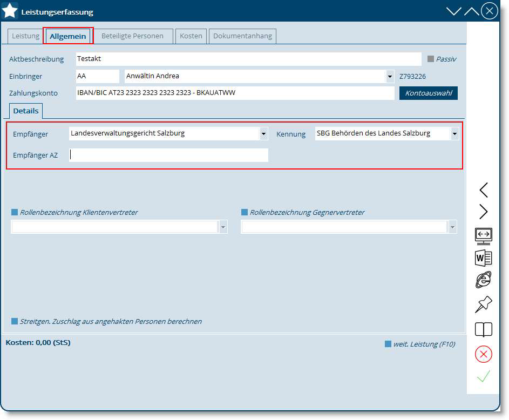Open the book help icon
Screen dimensions: 509x420
tap(483, 329)
